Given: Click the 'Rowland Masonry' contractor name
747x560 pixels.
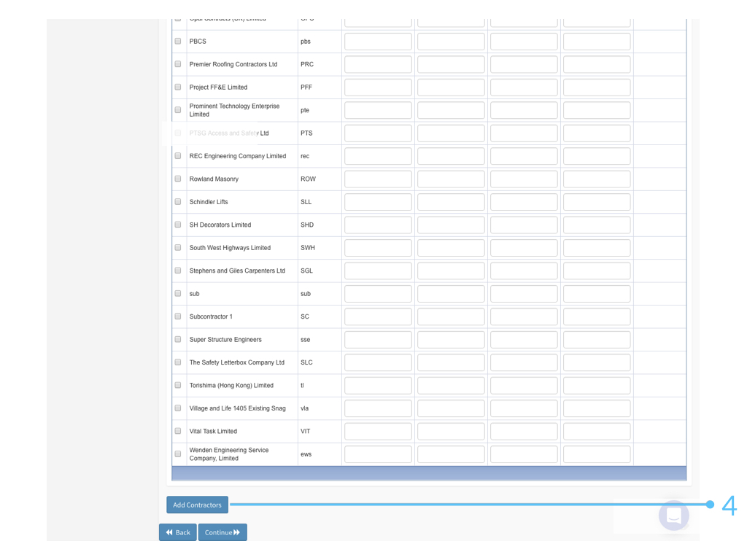Looking at the screenshot, I should [x=214, y=179].
